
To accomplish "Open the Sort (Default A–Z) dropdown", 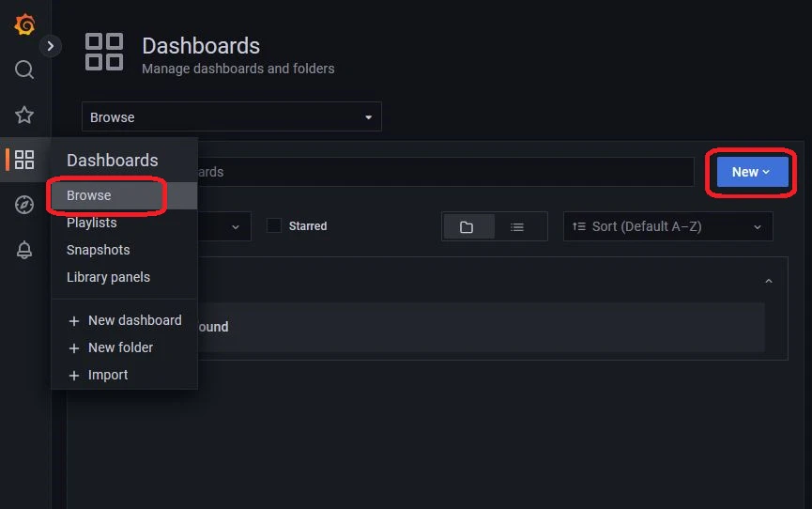I will tap(668, 226).
